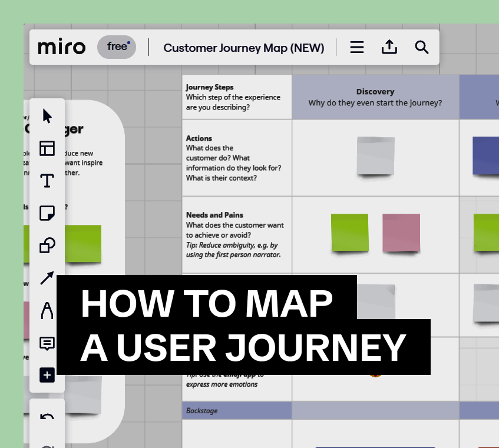Select the Text tool

47,181
